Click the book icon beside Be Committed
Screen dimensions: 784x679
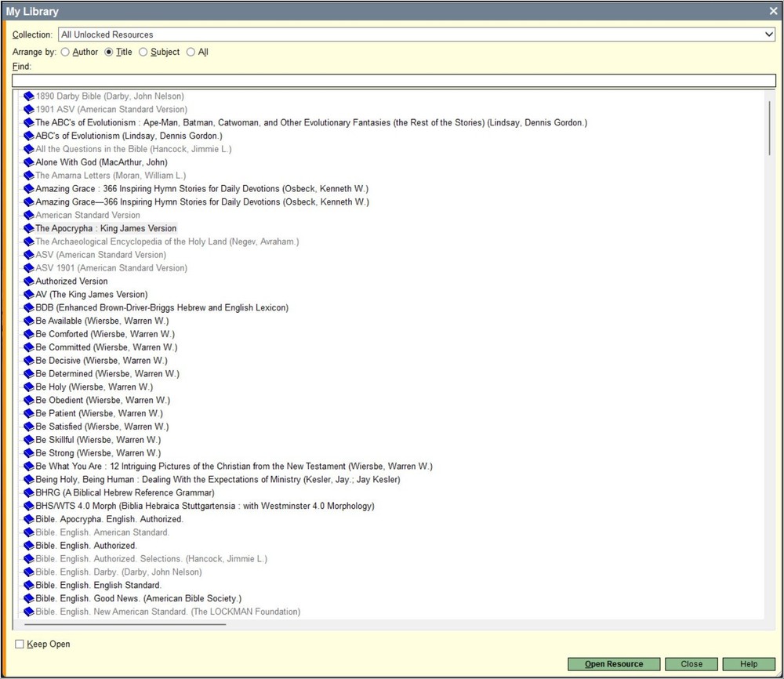[29, 347]
